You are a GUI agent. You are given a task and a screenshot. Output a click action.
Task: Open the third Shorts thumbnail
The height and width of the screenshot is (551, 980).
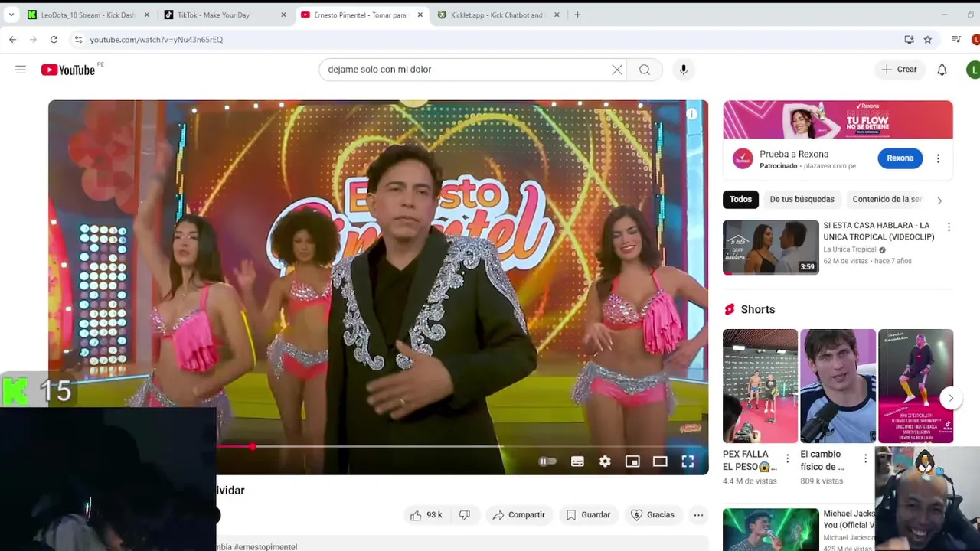coord(916,386)
